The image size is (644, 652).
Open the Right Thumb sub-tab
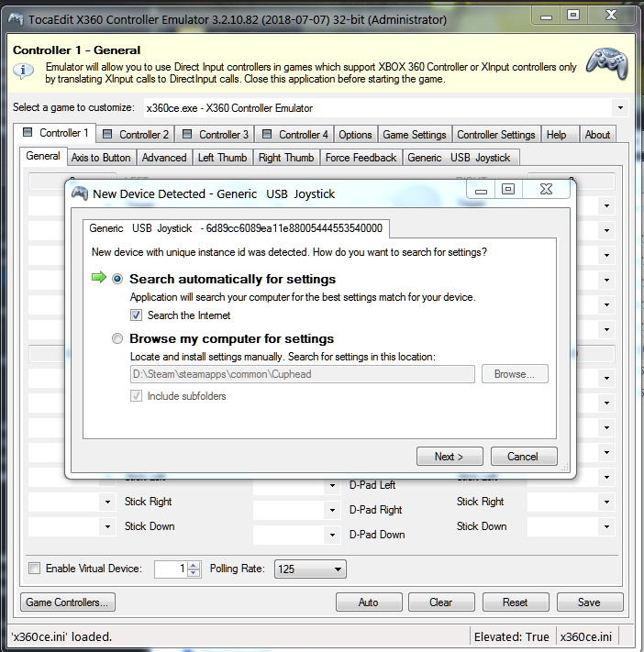pyautogui.click(x=286, y=158)
